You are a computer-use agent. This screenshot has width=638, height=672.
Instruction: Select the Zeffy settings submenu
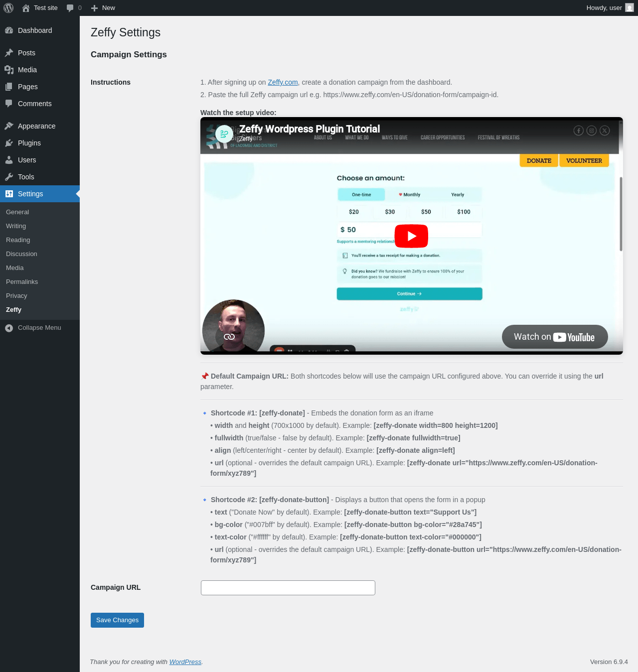point(13,310)
